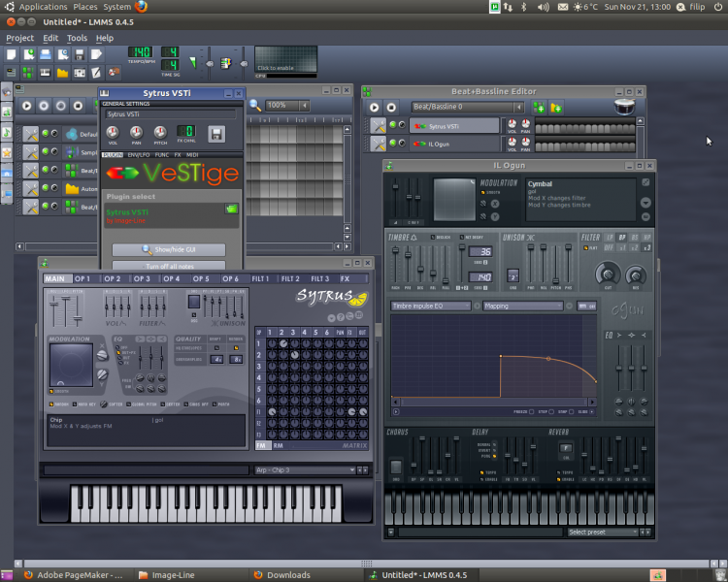Mute the Sytrus VSTi beat track
Screen dimensions: 728x582
(393, 124)
